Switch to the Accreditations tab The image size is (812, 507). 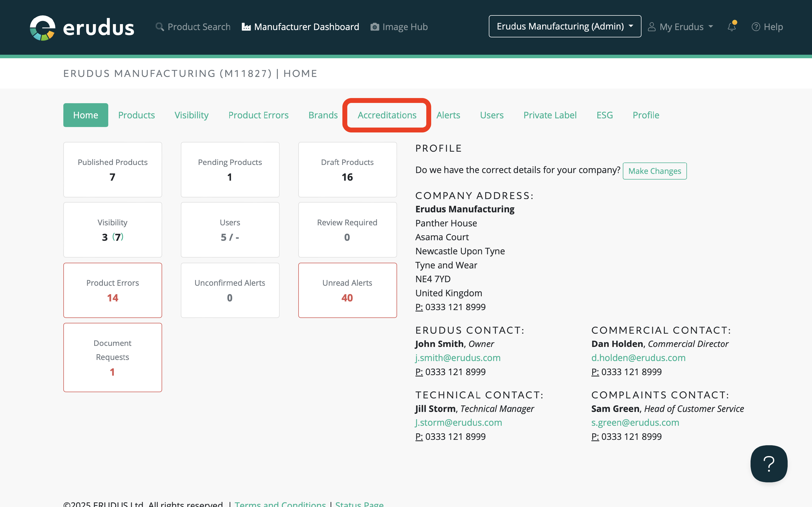[387, 115]
